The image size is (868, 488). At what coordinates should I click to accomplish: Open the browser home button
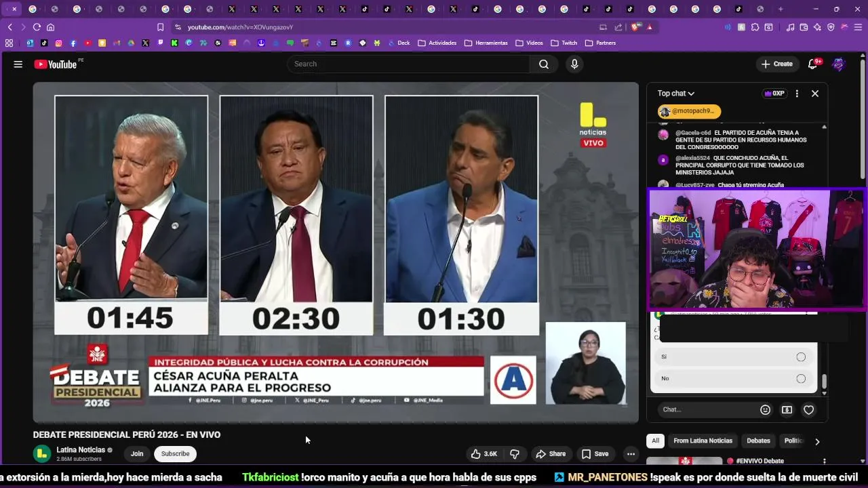50,27
